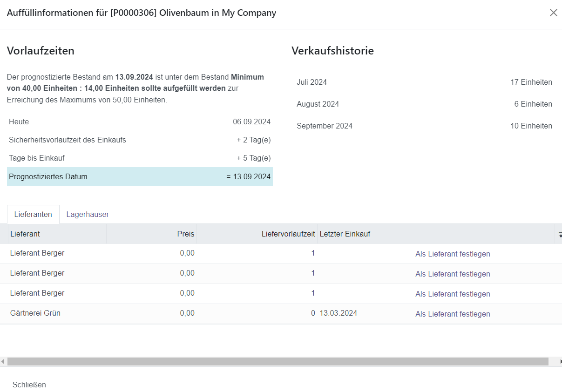Close the Auffüllinformationen dialog with X
The width and height of the screenshot is (562, 392).
[553, 13]
